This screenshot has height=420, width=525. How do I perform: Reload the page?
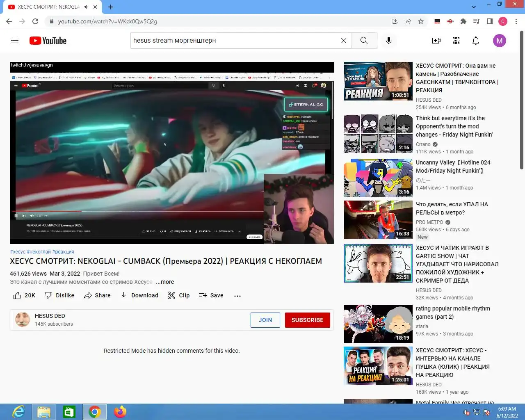tap(35, 21)
